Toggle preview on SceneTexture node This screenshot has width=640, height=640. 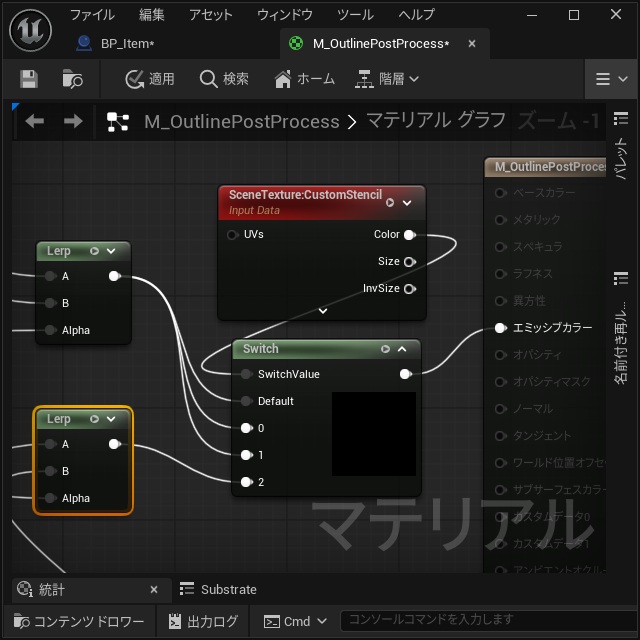tap(390, 202)
